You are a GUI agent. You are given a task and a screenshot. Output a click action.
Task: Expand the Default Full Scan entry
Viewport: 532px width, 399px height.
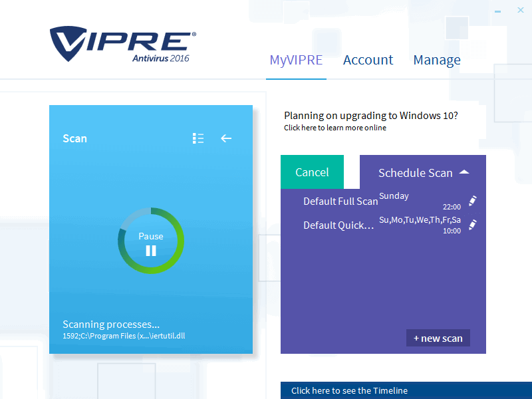(340, 201)
